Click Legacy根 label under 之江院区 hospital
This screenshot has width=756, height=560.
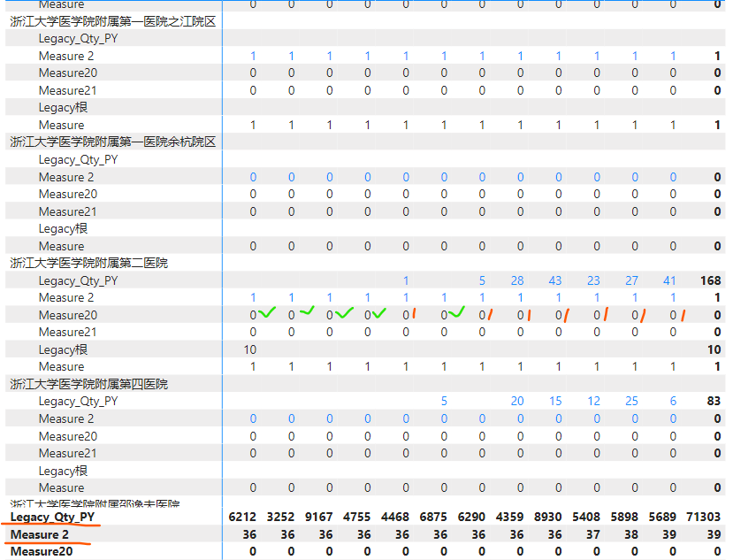[x=63, y=108]
